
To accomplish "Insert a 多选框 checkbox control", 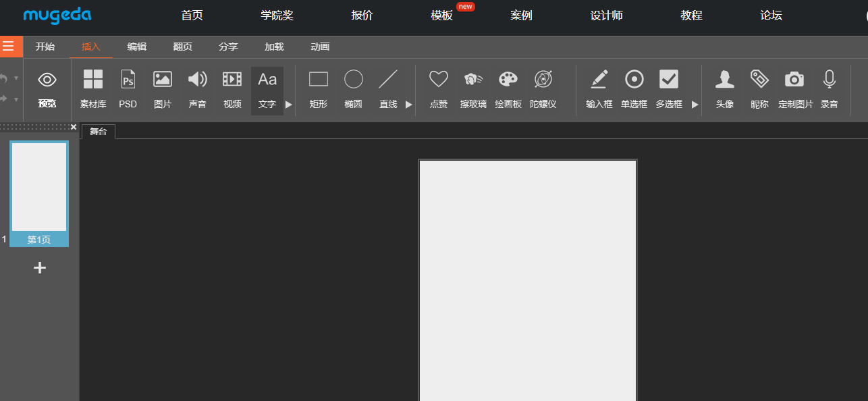I will [669, 90].
